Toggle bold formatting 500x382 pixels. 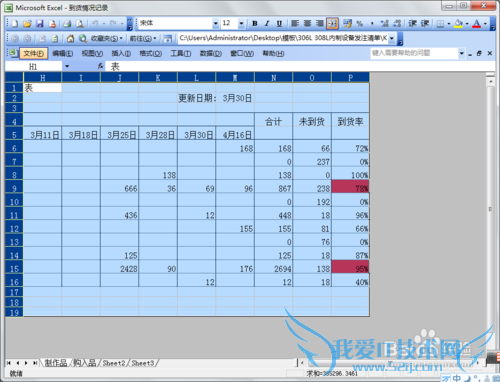[x=255, y=23]
